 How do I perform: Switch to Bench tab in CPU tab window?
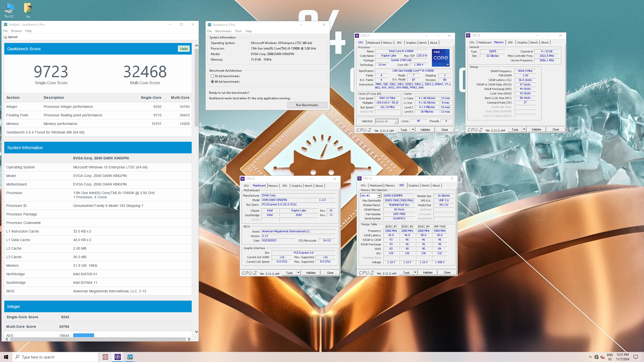point(423,43)
